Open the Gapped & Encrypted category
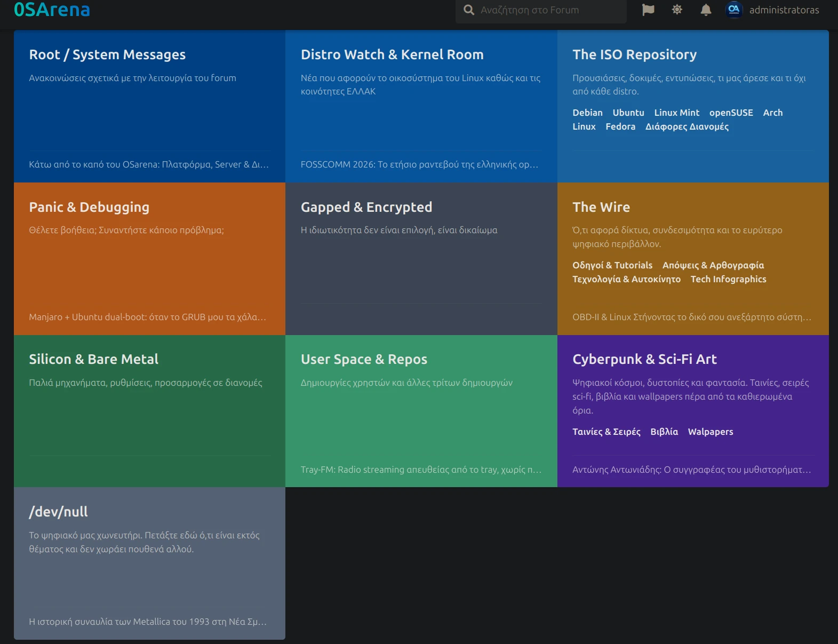Screen dimensions: 838x644 coord(366,207)
